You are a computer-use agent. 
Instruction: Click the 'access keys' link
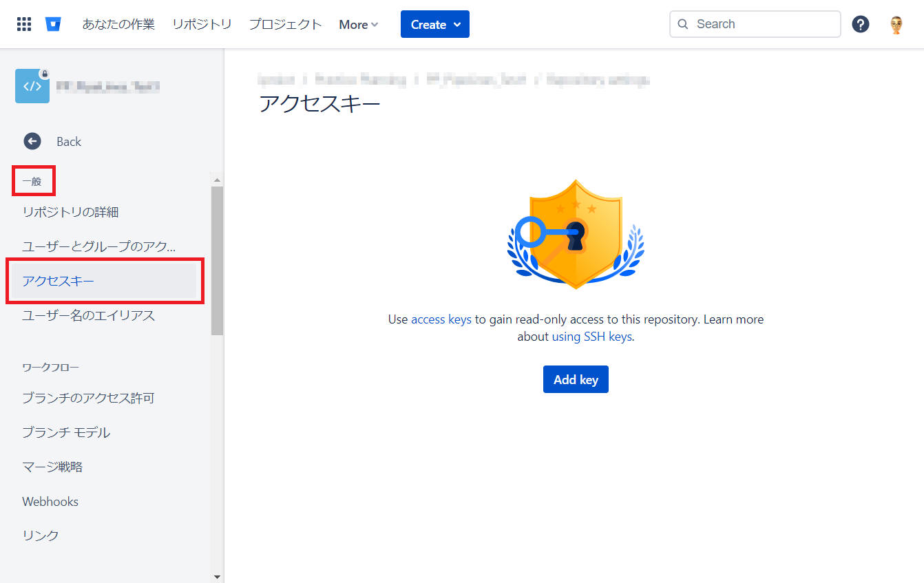441,319
